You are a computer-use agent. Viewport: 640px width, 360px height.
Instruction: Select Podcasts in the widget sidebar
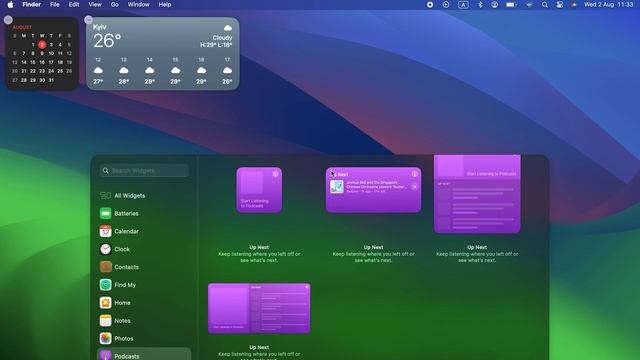pos(144,355)
